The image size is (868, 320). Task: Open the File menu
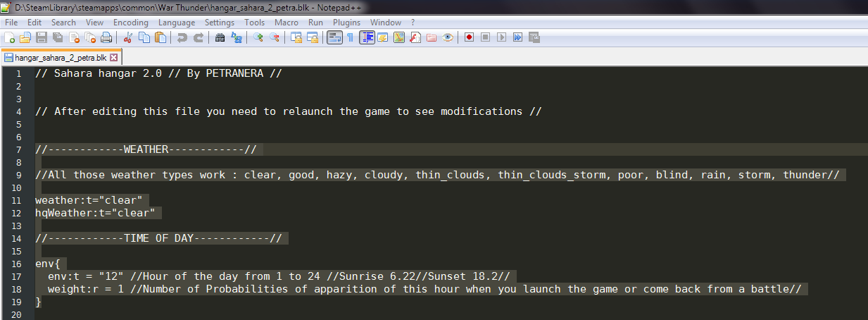pyautogui.click(x=11, y=23)
